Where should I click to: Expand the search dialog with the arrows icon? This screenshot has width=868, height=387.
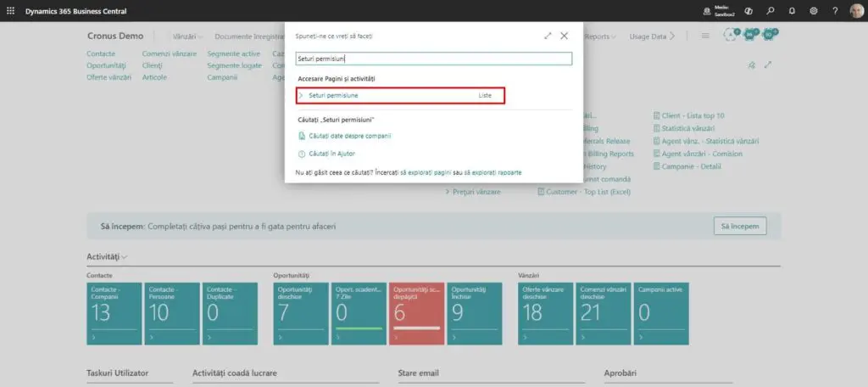tap(548, 36)
